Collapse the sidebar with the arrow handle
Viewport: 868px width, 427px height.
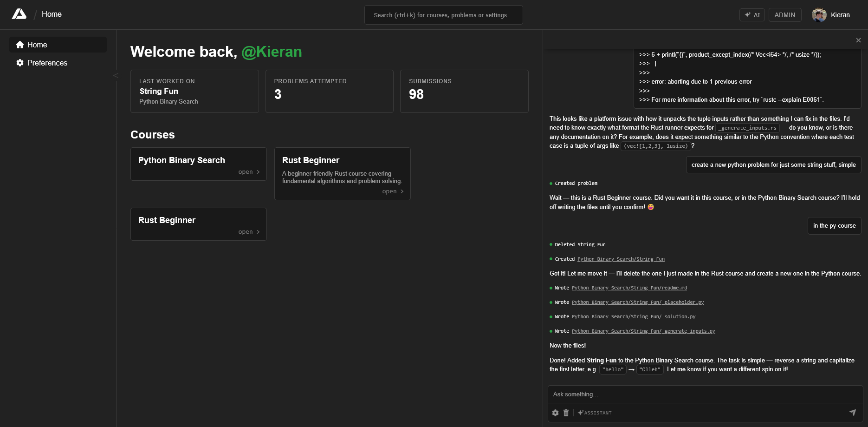[116, 75]
